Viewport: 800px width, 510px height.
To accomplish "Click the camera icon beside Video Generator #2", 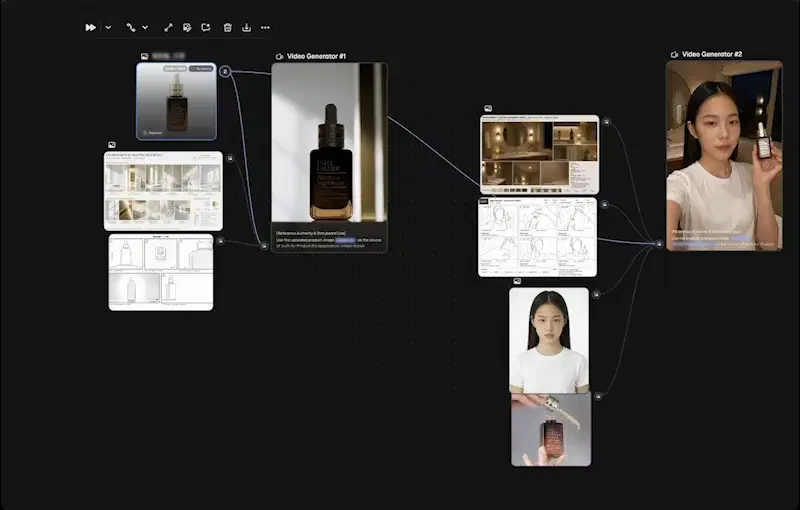I will 674,54.
